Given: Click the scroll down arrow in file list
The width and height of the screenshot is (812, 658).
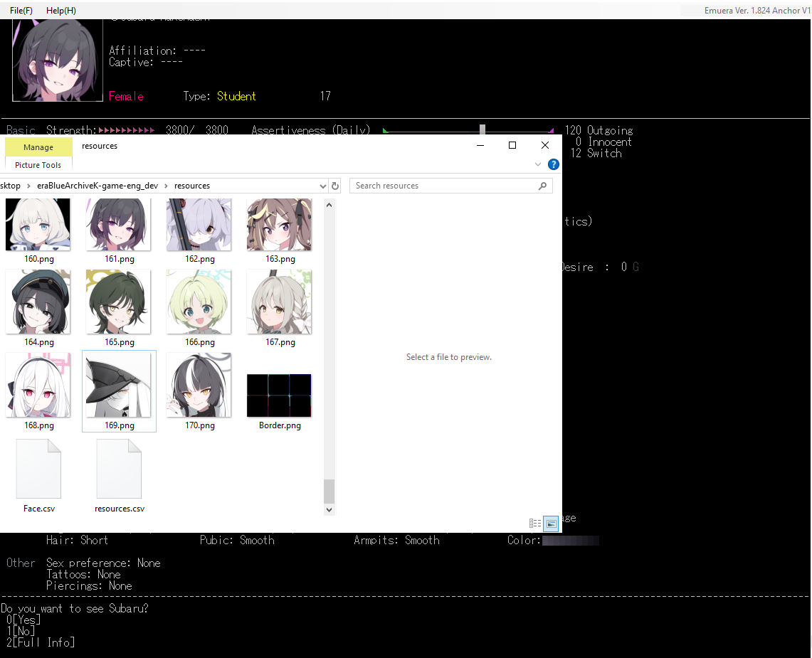Looking at the screenshot, I should (329, 510).
